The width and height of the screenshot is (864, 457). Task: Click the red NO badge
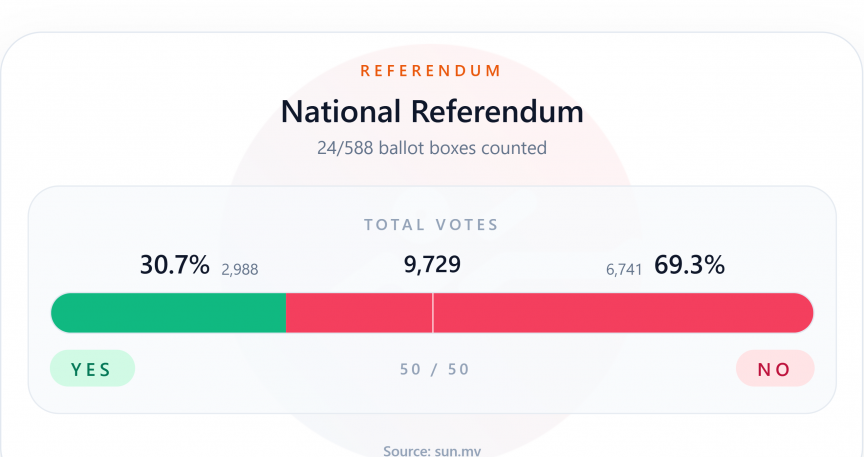tap(774, 369)
